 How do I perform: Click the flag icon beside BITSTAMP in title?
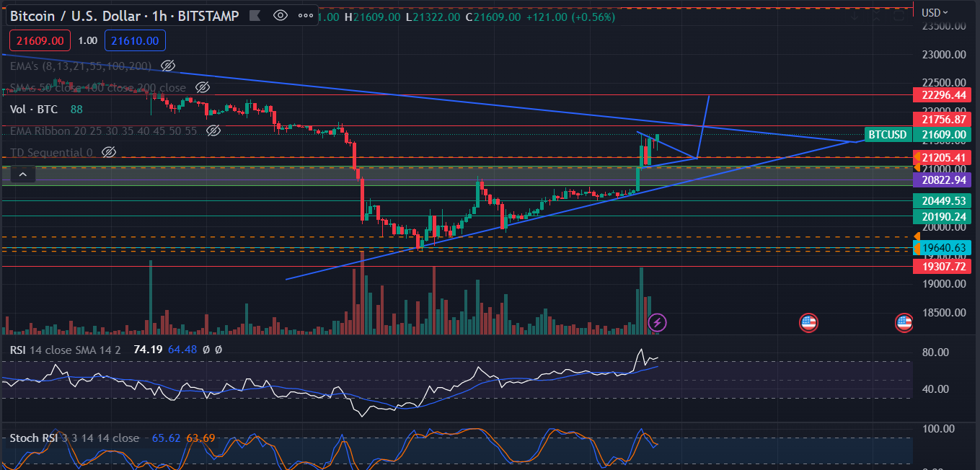point(255,14)
